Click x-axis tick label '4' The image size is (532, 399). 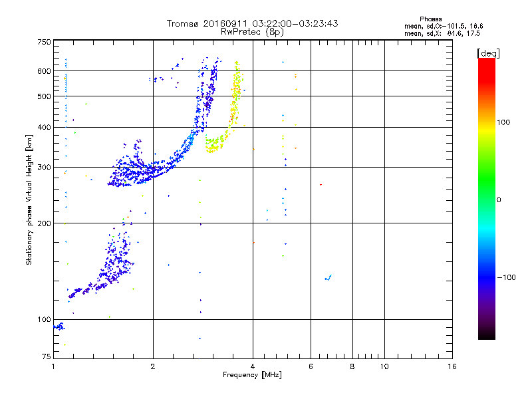(x=253, y=366)
